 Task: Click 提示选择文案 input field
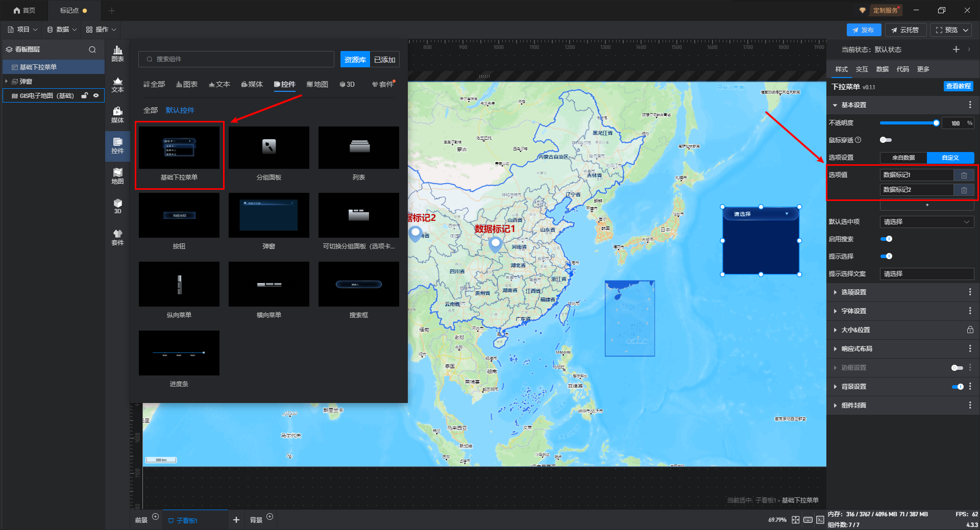[x=927, y=274]
